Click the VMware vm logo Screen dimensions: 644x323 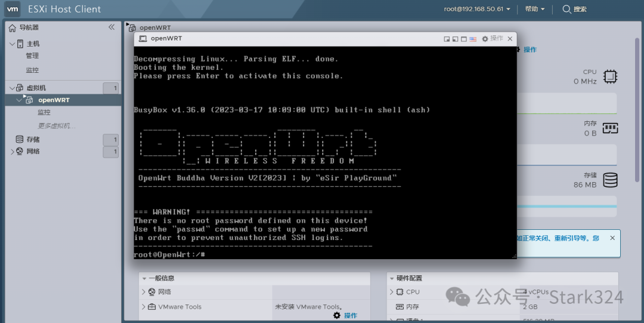pos(13,8)
